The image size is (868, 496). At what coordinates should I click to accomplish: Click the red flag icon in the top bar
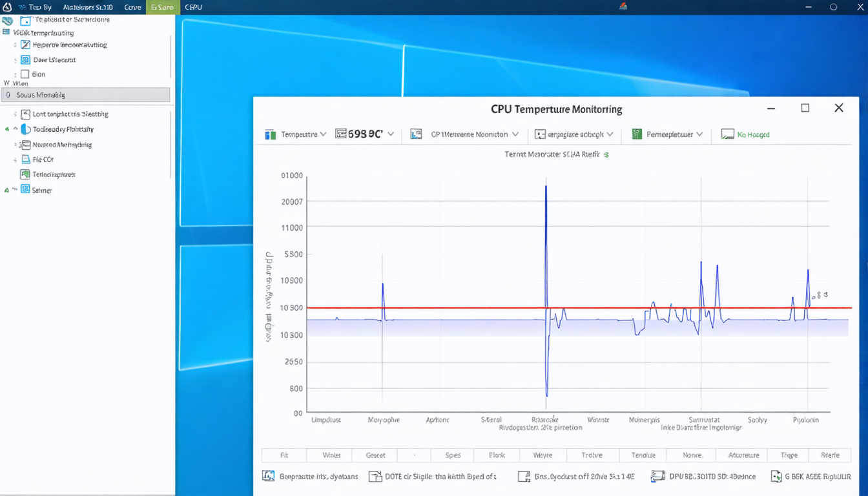click(623, 6)
